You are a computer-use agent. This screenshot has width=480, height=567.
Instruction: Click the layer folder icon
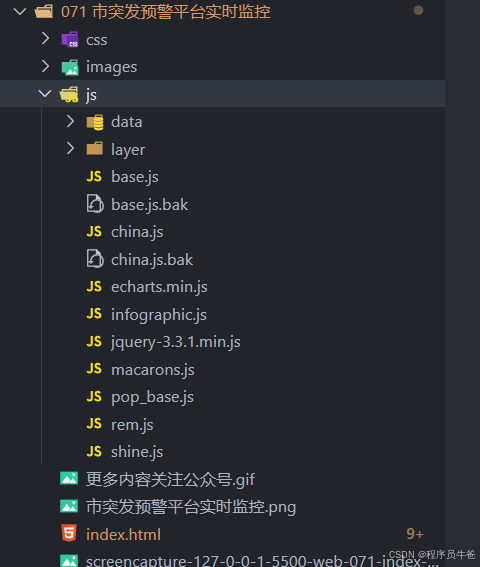pyautogui.click(x=95, y=149)
